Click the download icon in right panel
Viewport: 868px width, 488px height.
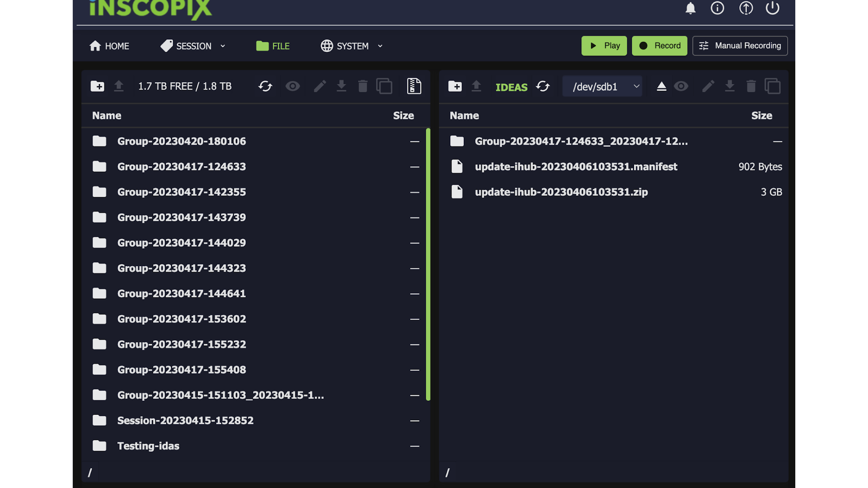730,86
